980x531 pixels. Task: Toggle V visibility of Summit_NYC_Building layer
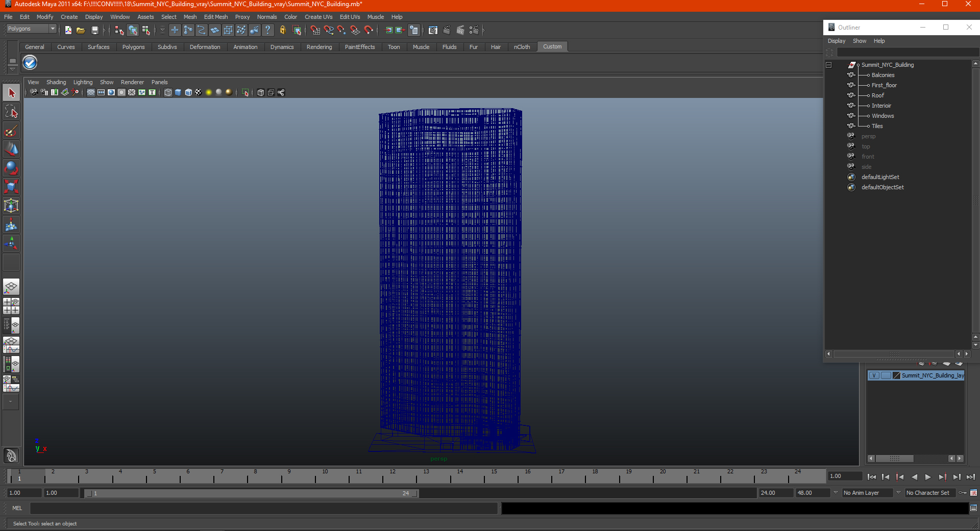click(x=874, y=375)
